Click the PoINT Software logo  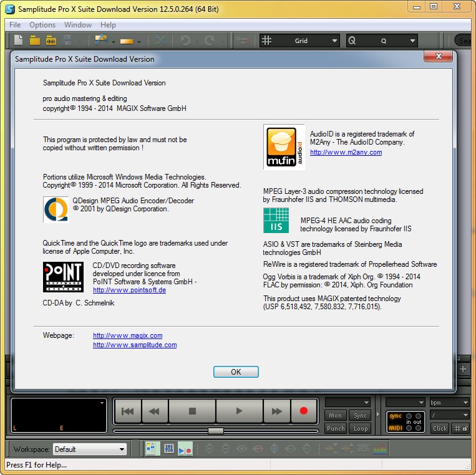[x=63, y=277]
